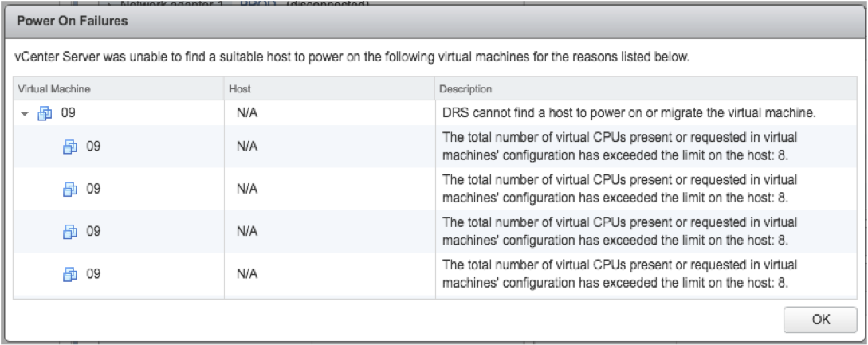Viewport: 868px width, 345px height.
Task: Collapse the parent 09 virtual machine row
Action: (25, 113)
